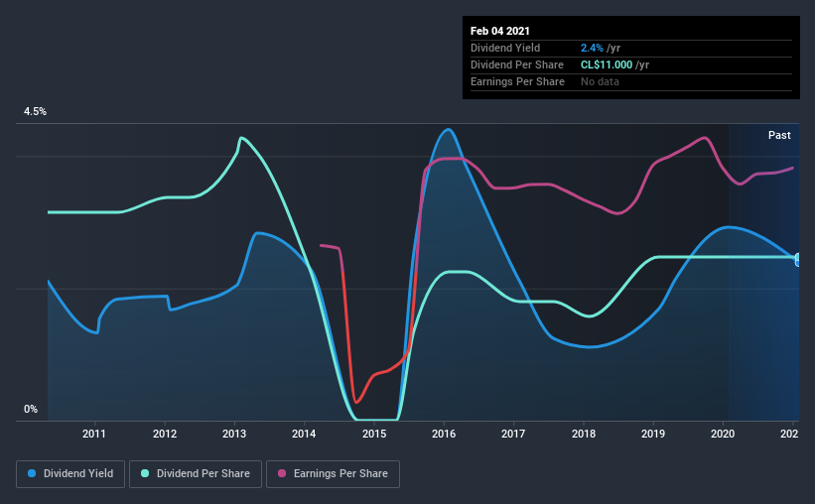Click the 2.4% dividend yield value

[592, 48]
